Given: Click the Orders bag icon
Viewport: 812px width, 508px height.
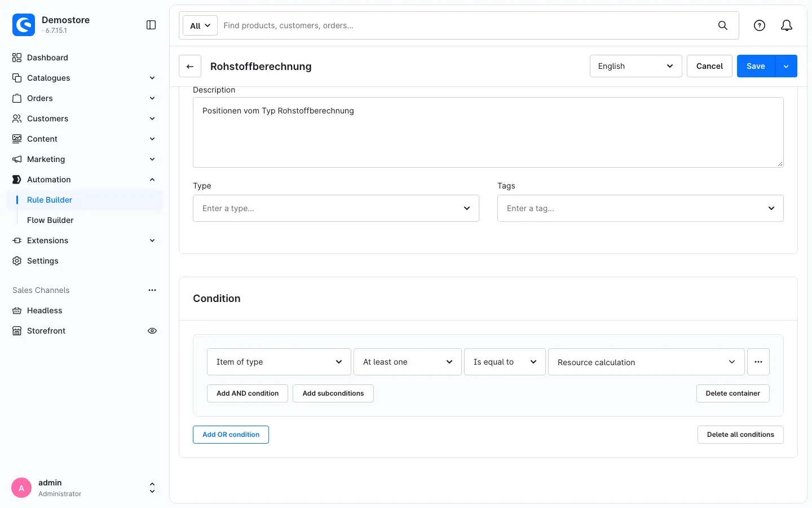Looking at the screenshot, I should pos(17,98).
